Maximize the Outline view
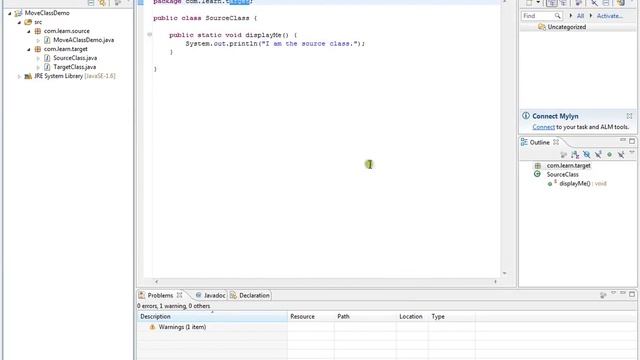This screenshot has width=640, height=360. (632, 141)
